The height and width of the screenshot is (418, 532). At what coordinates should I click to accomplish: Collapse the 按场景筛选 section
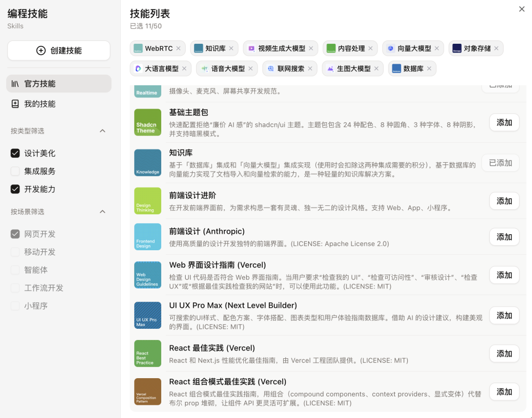(x=103, y=211)
